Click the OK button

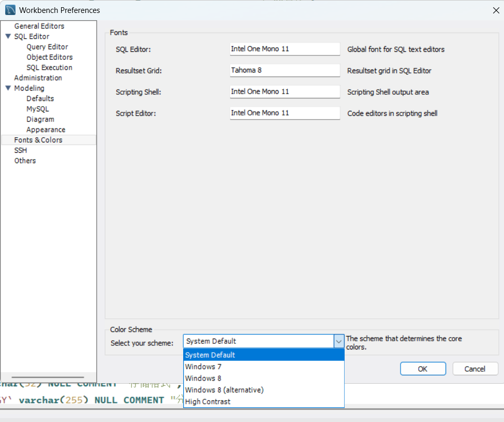click(423, 369)
